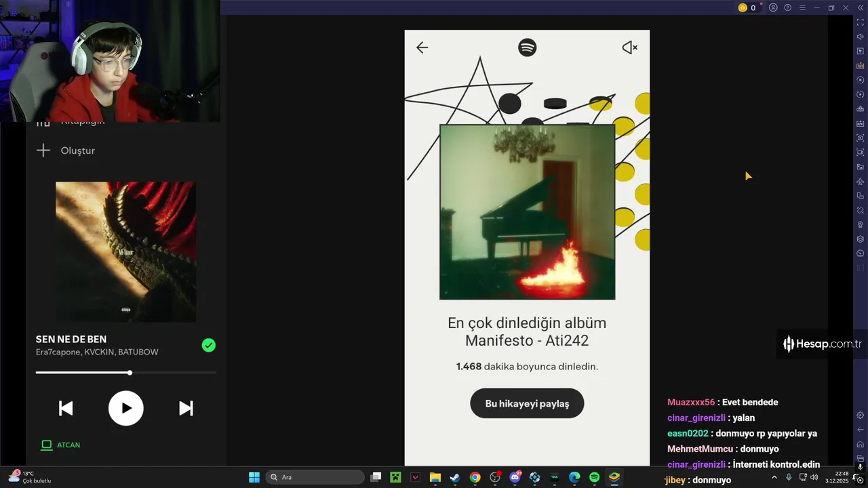The image size is (868, 488).
Task: Open the BlueStacks media folder
Action: click(x=860, y=167)
